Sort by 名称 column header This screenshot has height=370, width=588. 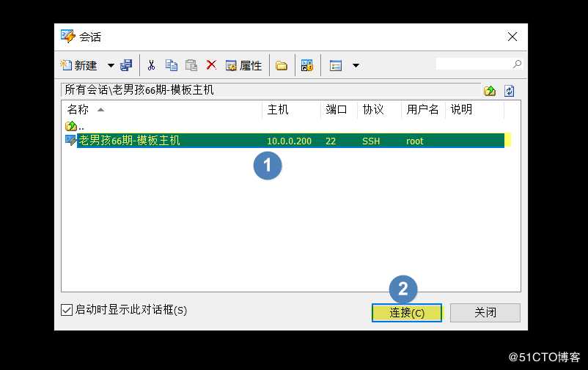(x=161, y=109)
